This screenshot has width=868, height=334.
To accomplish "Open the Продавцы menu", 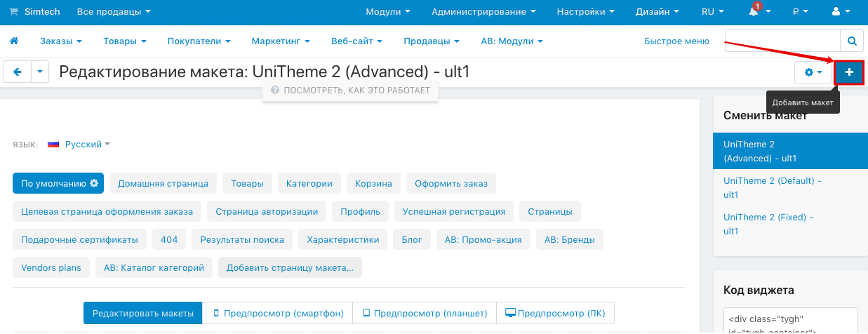I will tap(432, 41).
